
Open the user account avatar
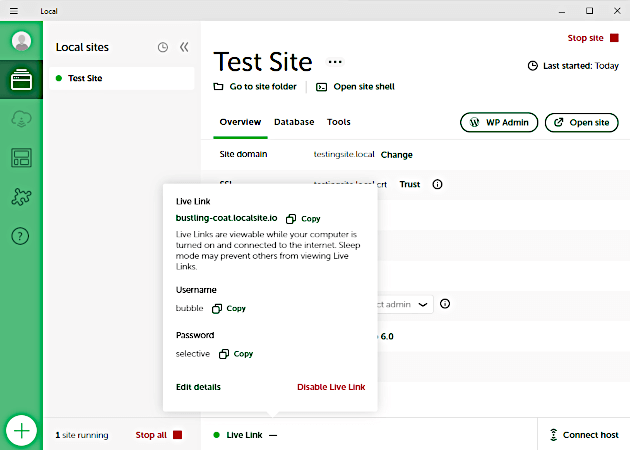click(21, 41)
